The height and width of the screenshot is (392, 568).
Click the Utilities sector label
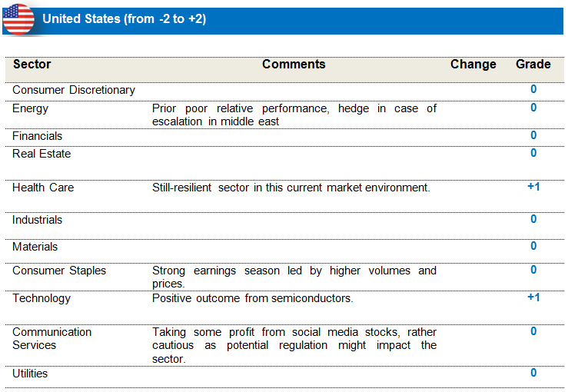pyautogui.click(x=30, y=374)
